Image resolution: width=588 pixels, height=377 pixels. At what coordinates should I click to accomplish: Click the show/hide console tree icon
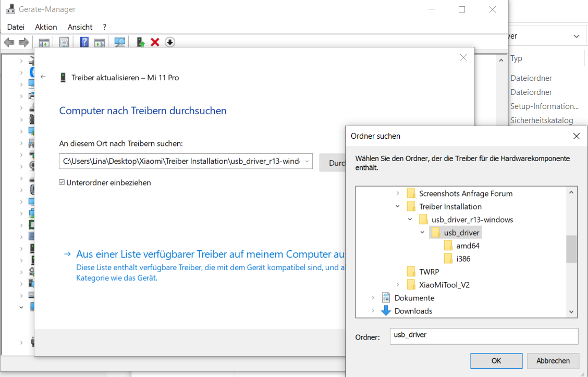pos(44,42)
